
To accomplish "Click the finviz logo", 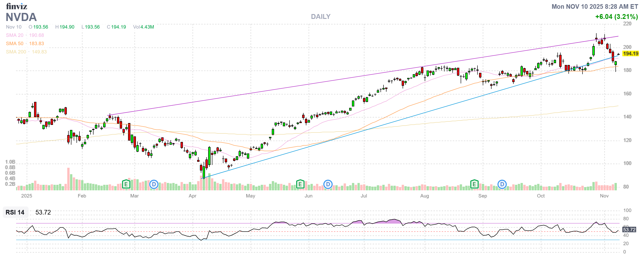I will point(17,6).
